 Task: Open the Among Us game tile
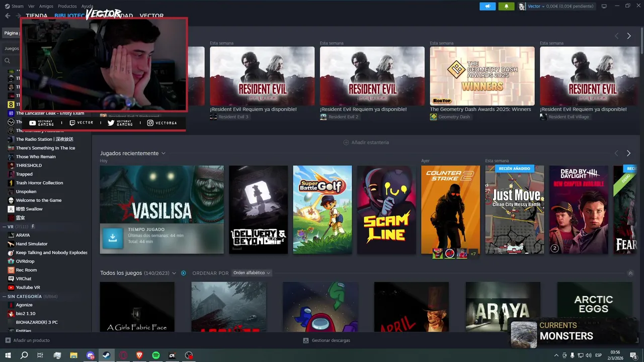(x=320, y=307)
